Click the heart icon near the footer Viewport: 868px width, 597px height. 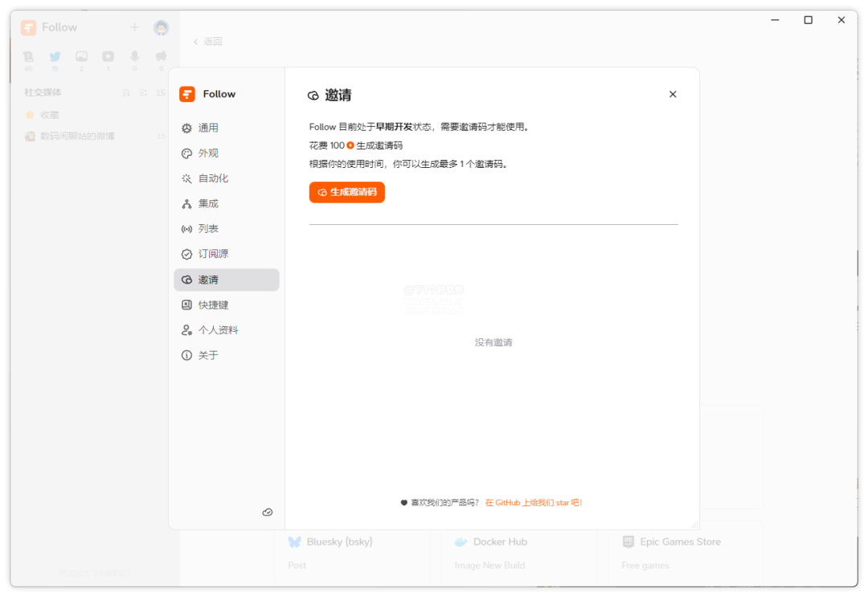pyautogui.click(x=404, y=502)
